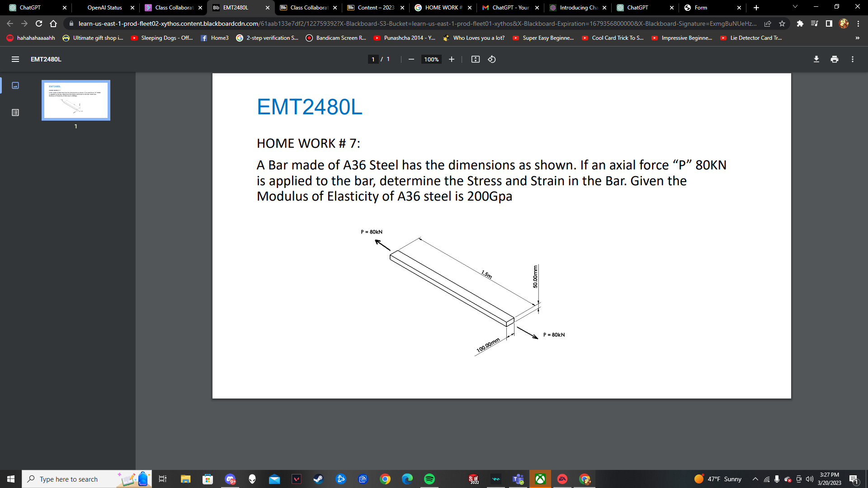Select the page 1 thumbnail
Screen dimensions: 868x488
[x=75, y=100]
